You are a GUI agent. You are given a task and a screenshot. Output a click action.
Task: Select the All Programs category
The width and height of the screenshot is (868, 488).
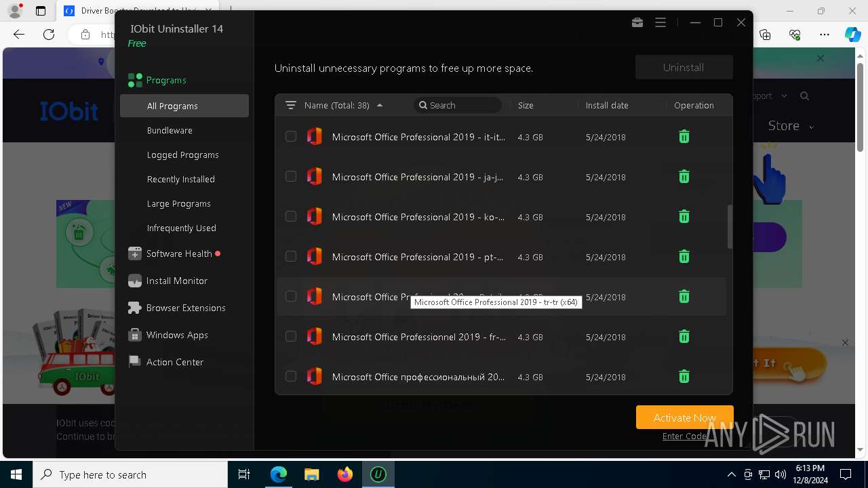pyautogui.click(x=184, y=106)
